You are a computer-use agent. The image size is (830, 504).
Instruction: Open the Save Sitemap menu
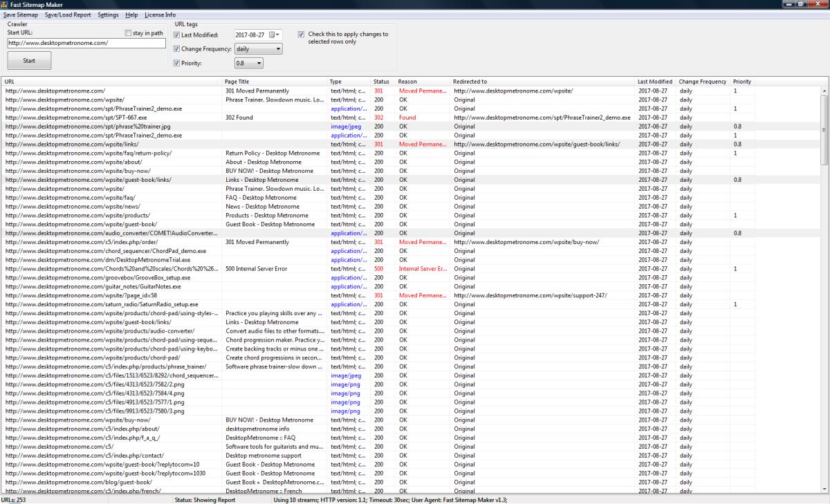(21, 15)
